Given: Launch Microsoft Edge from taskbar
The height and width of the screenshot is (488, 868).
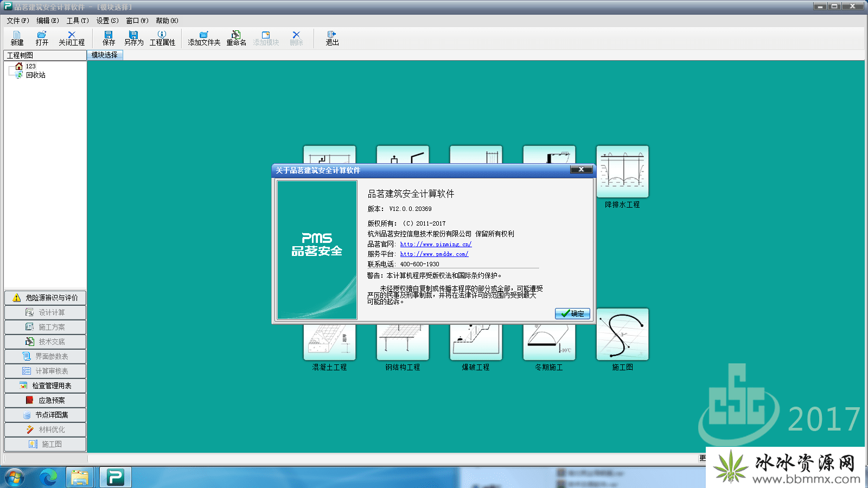Looking at the screenshot, I should 48,478.
